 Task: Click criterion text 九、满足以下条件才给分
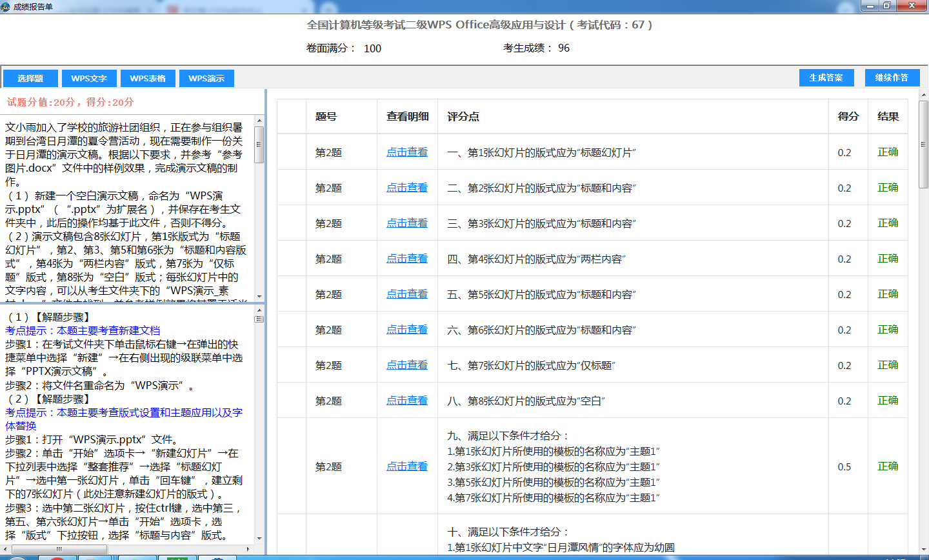[508, 435]
